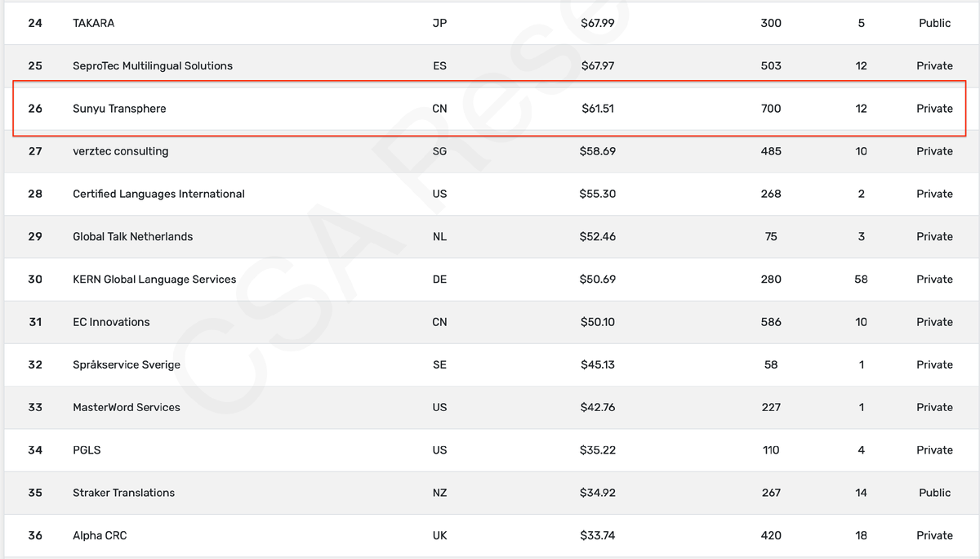This screenshot has height=559, width=980.
Task: Click Språkservice Sverige company name
Action: pyautogui.click(x=127, y=364)
